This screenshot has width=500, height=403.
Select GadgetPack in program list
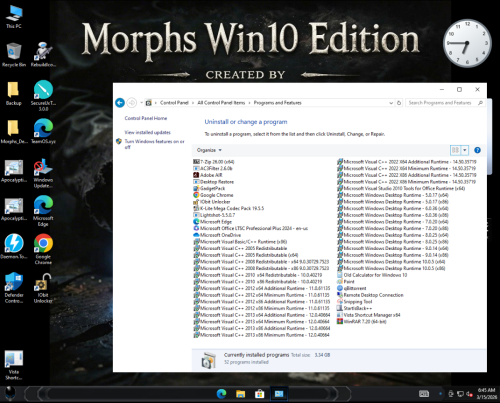point(209,188)
